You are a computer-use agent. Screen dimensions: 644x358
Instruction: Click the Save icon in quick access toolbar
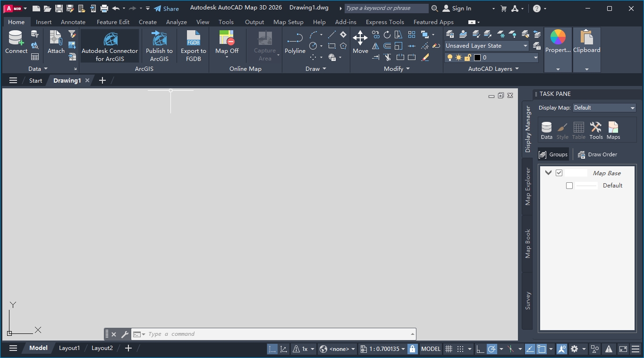[x=59, y=9]
